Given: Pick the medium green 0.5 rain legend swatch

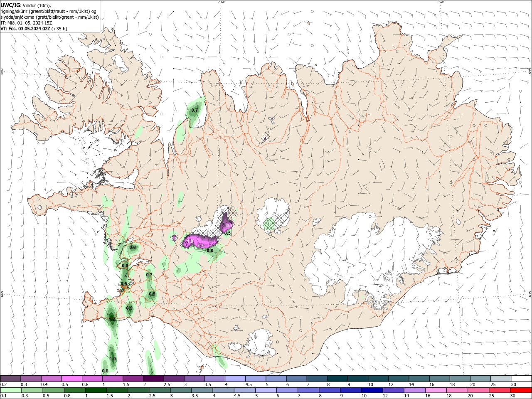Looking at the screenshot, I should [53, 390].
